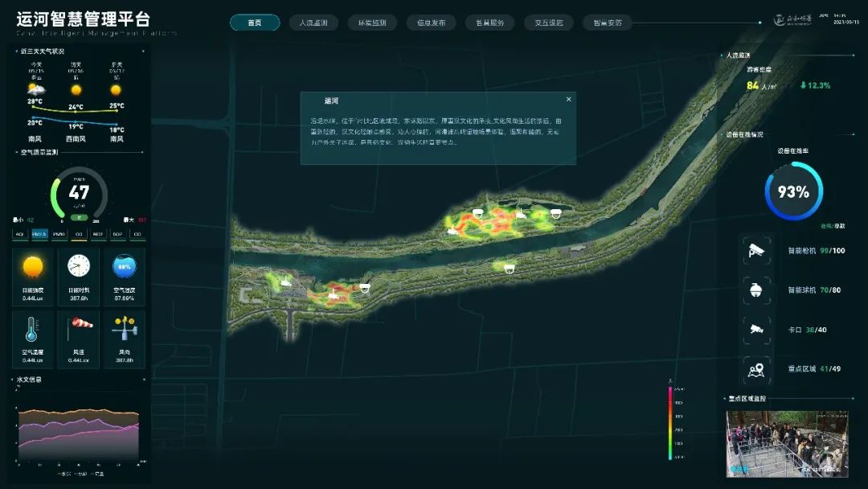Click the windsock icon for 风速
The width and height of the screenshot is (868, 489).
point(79,323)
